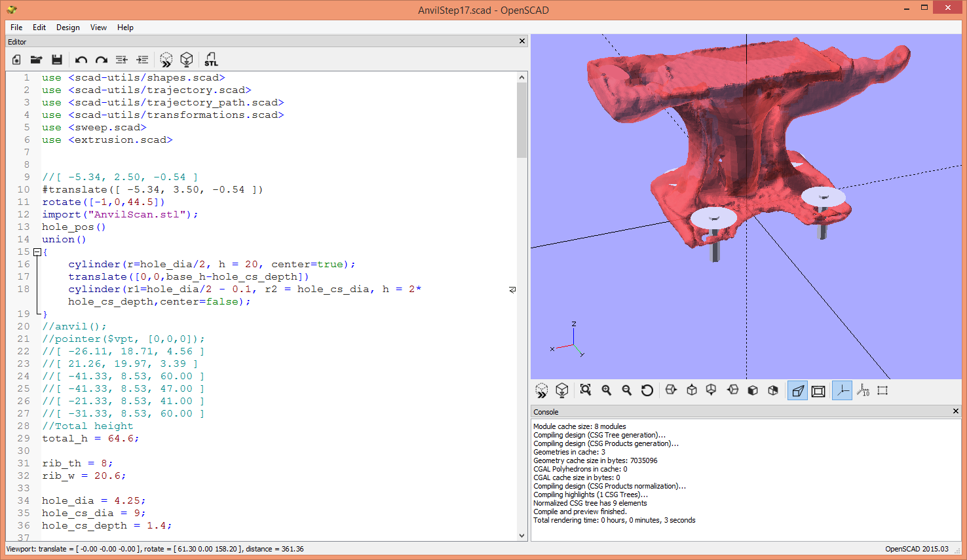
Task: Fit the anvil model with View All
Action: pos(585,390)
